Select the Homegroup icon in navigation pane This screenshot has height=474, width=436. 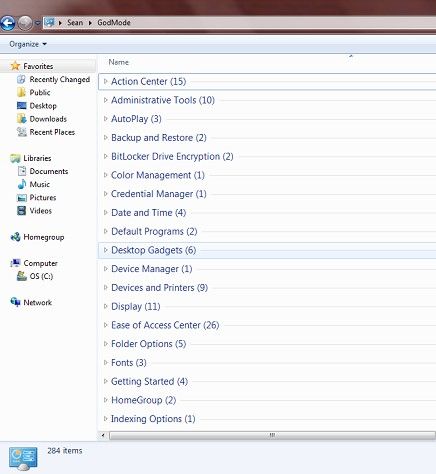pos(15,237)
